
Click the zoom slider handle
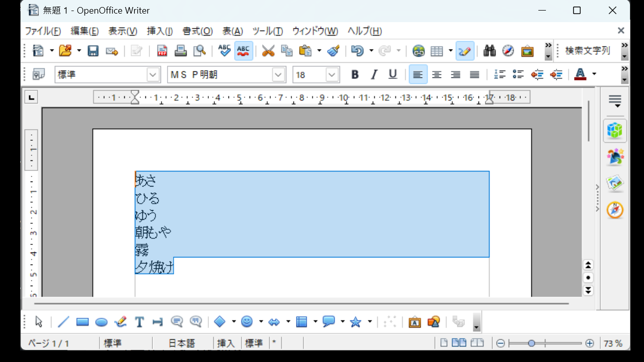pyautogui.click(x=532, y=343)
